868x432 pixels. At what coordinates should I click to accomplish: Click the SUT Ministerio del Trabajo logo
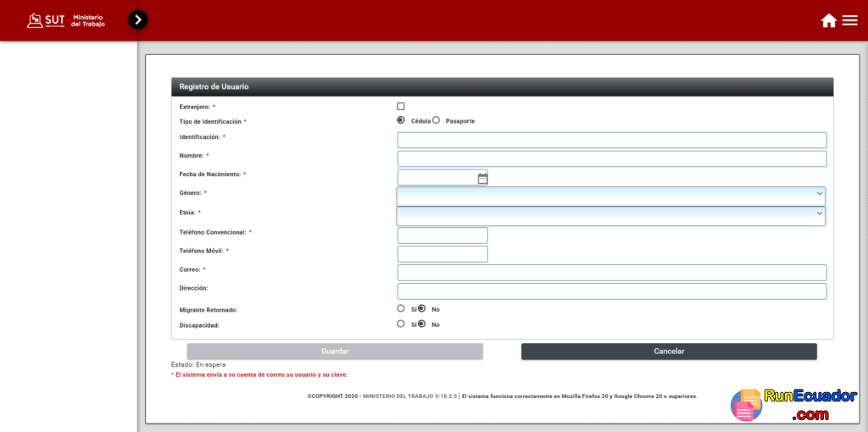click(x=66, y=20)
